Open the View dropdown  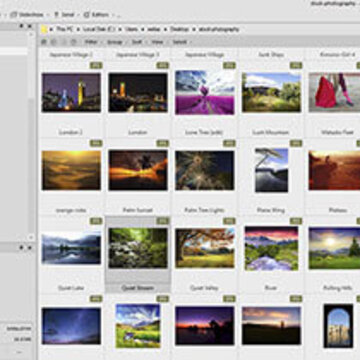pyautogui.click(x=157, y=42)
